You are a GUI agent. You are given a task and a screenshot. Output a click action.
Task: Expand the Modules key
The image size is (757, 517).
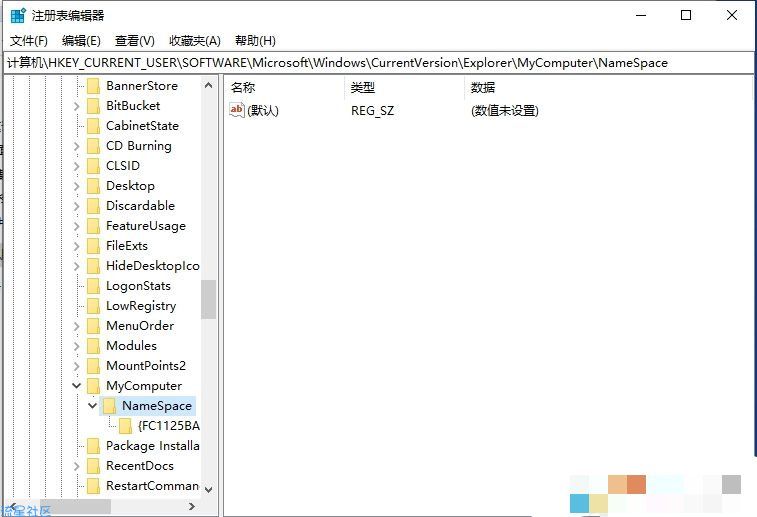tap(77, 346)
